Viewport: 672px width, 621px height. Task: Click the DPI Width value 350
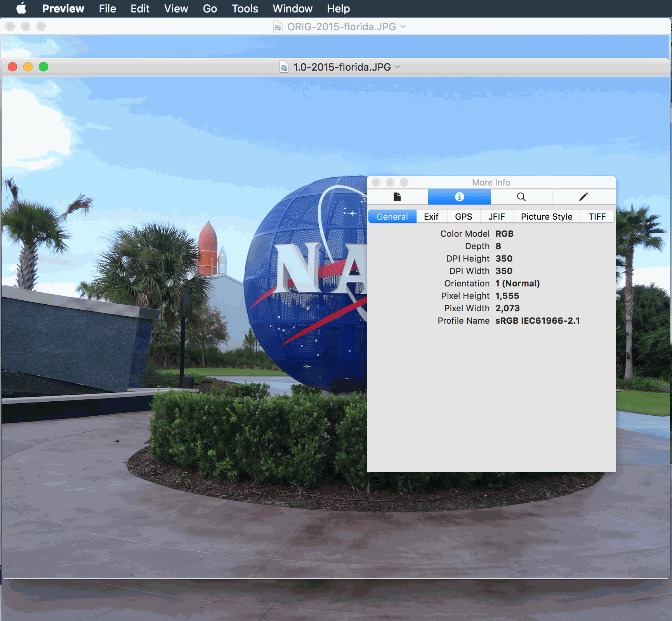(x=504, y=271)
